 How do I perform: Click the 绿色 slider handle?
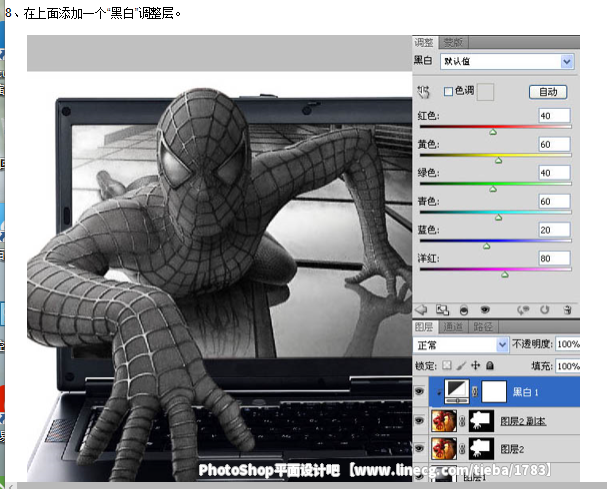click(493, 189)
